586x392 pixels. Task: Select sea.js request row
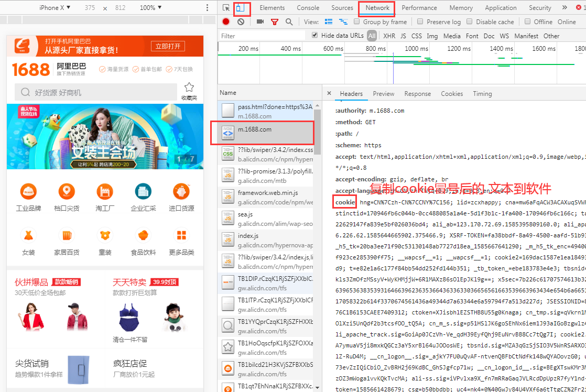pos(265,219)
